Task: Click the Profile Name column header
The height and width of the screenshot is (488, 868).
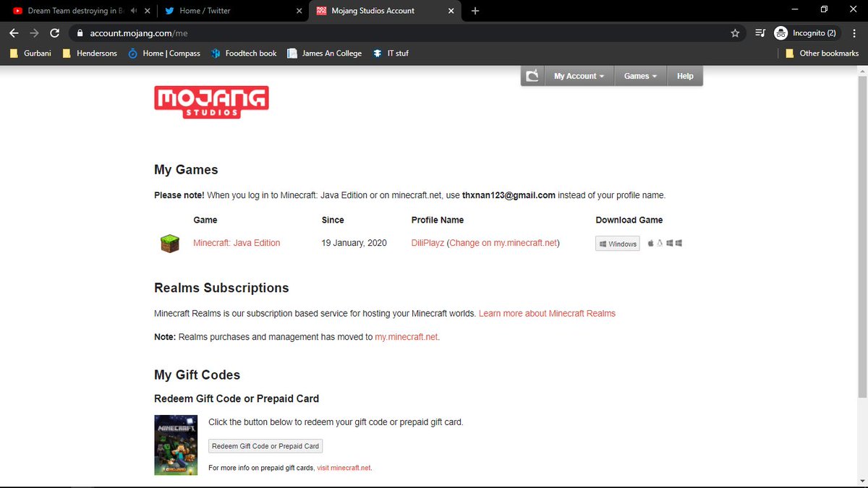Action: coord(437,220)
